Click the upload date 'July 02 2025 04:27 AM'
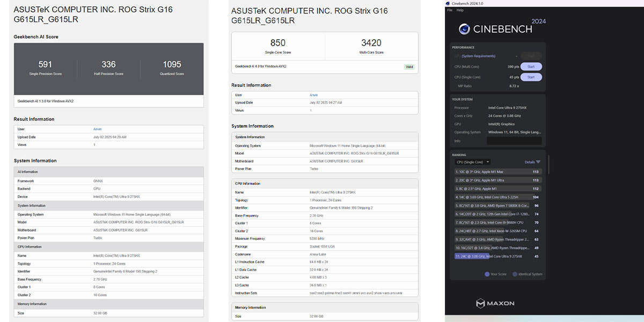 pos(326,103)
